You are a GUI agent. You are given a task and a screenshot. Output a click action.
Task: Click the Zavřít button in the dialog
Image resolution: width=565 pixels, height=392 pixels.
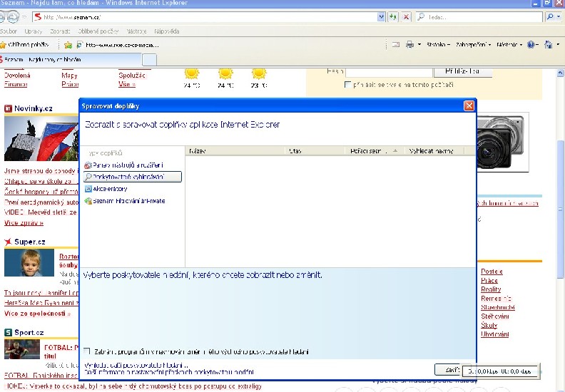[x=449, y=370]
